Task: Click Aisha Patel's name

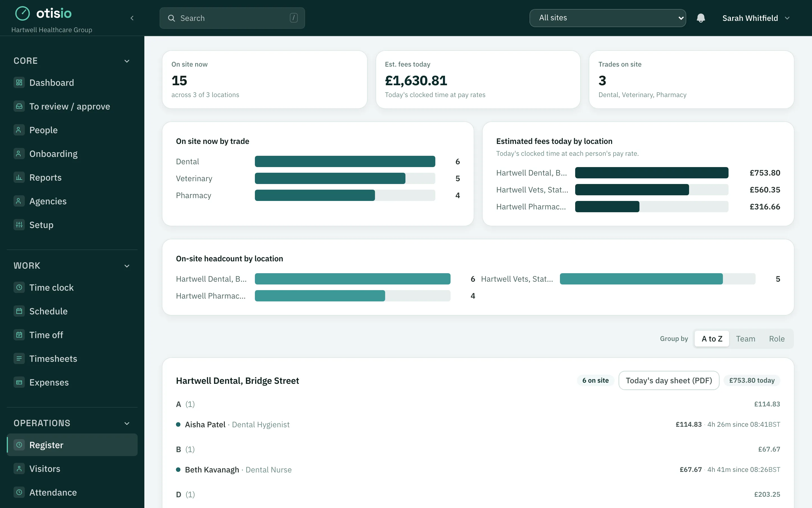Action: [x=205, y=425]
